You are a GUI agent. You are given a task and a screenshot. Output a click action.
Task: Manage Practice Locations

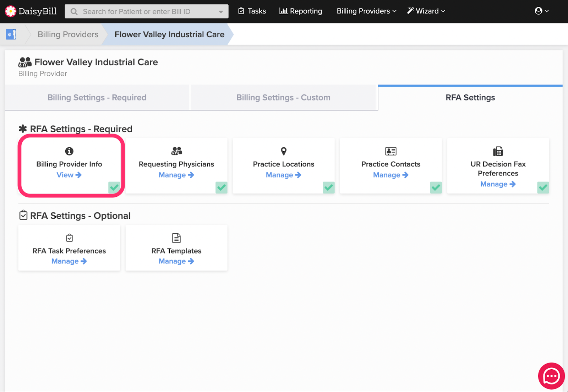pyautogui.click(x=284, y=175)
